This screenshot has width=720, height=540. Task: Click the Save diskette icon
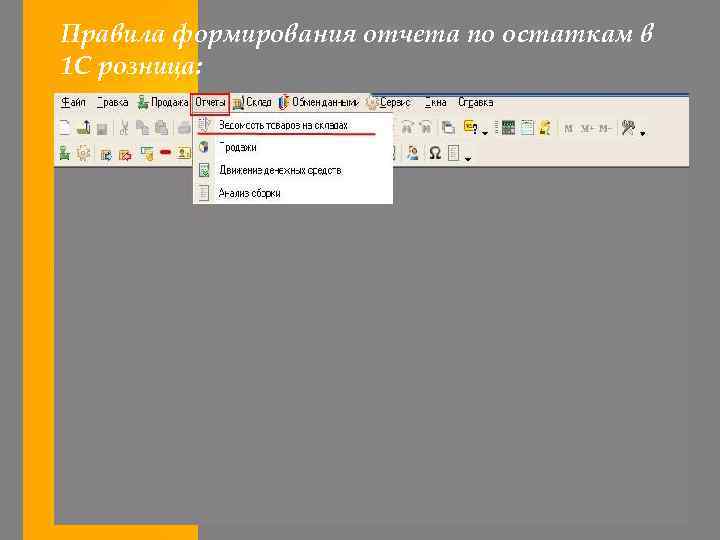(x=102, y=129)
